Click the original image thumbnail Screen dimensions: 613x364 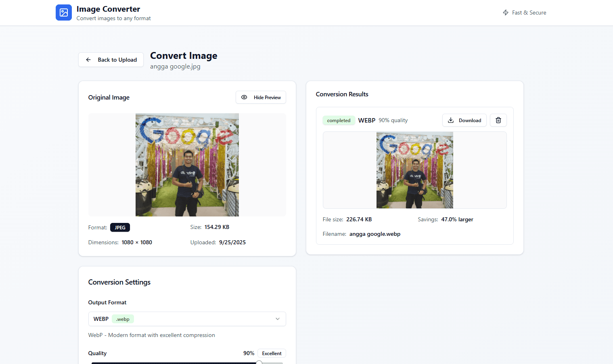coord(187,165)
